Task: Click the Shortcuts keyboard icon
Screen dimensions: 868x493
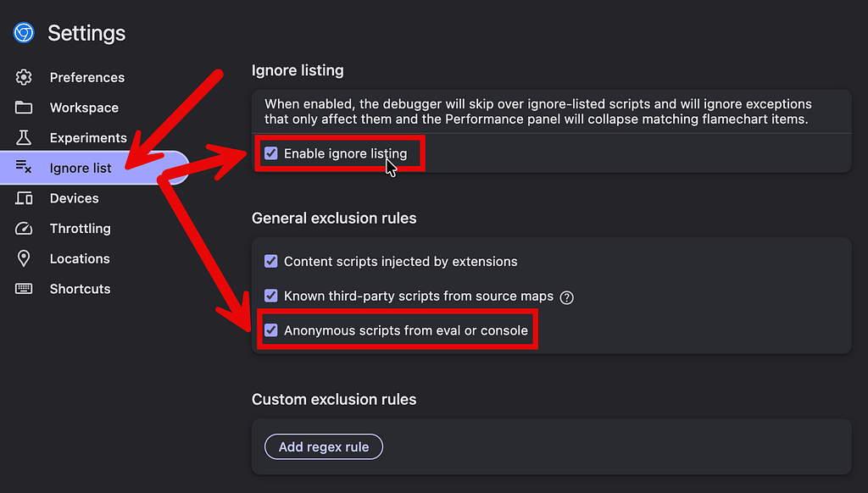Action: point(23,289)
